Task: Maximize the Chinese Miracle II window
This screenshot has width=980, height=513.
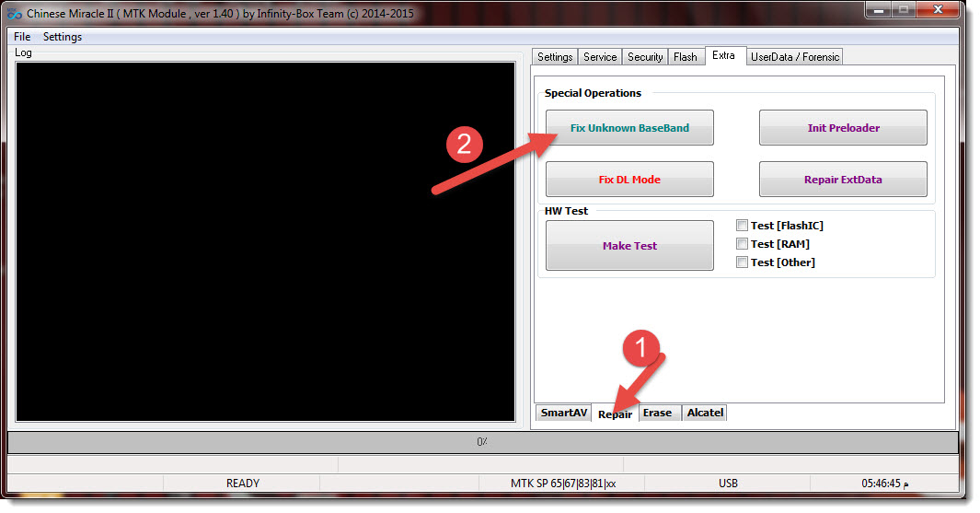Action: 904,9
